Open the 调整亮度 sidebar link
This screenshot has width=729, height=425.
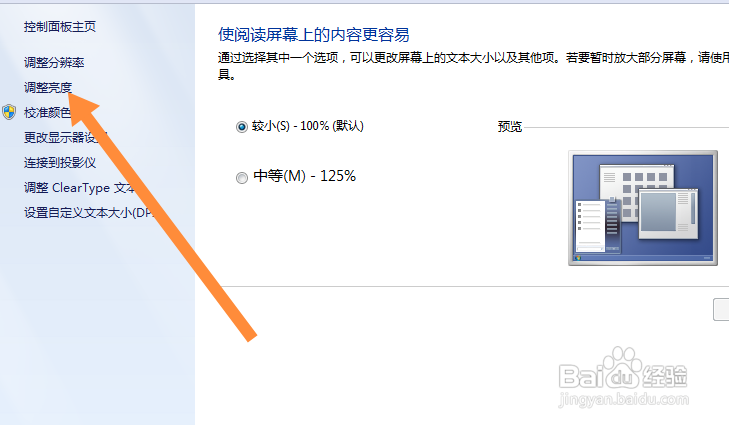pyautogui.click(x=48, y=87)
